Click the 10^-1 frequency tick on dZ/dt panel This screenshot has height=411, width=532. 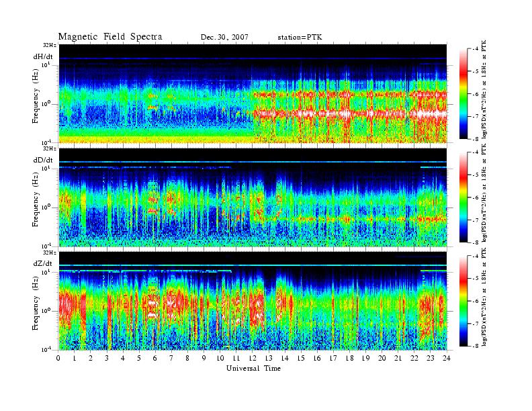pos(45,349)
